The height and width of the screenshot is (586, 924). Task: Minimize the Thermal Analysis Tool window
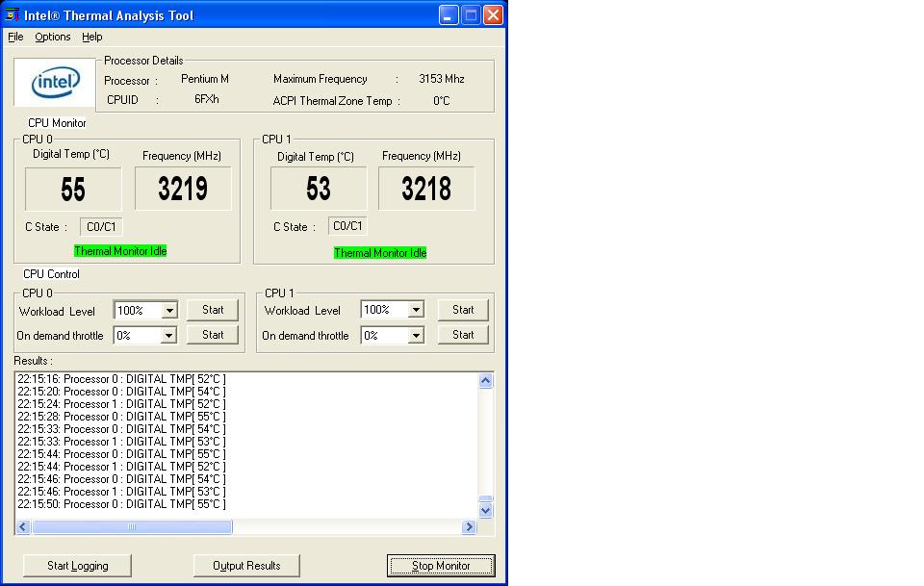click(x=449, y=14)
